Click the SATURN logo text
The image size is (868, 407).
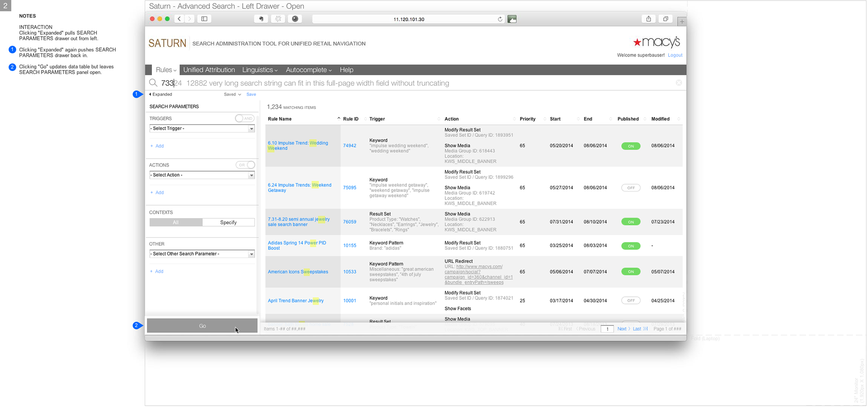click(x=167, y=43)
